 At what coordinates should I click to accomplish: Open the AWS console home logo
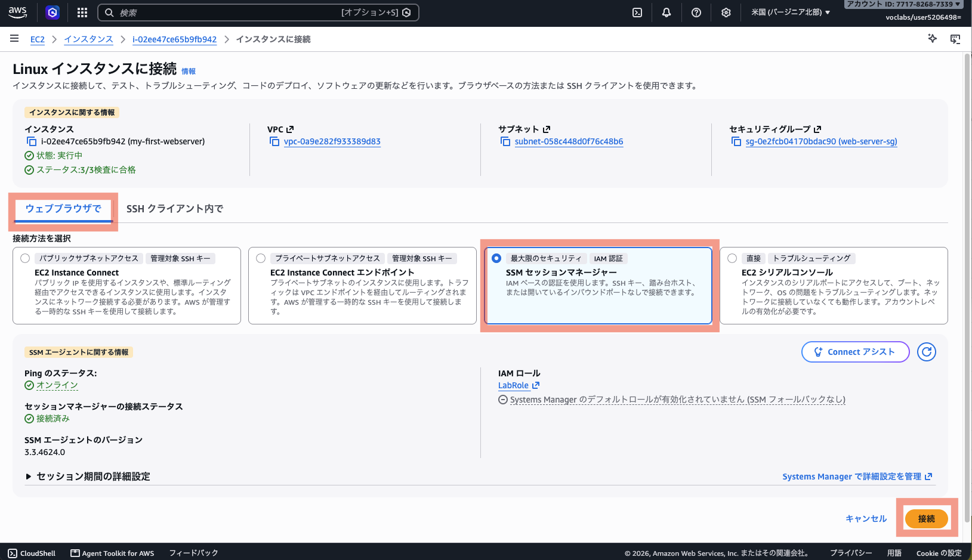18,12
